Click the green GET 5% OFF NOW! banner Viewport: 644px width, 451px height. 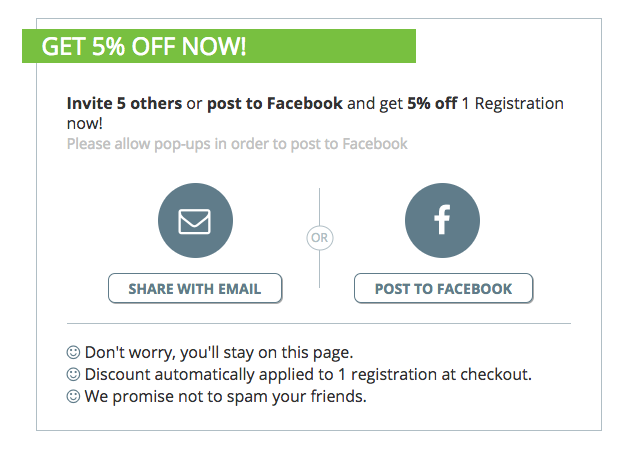tap(219, 46)
